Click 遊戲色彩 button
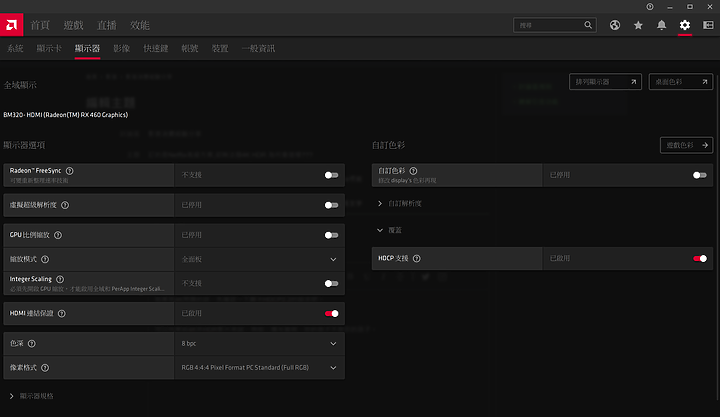Image resolution: width=720 pixels, height=417 pixels. [x=686, y=145]
